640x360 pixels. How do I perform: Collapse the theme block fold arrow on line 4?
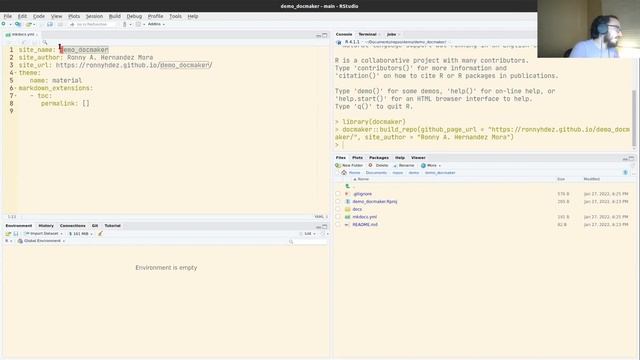(x=16, y=73)
